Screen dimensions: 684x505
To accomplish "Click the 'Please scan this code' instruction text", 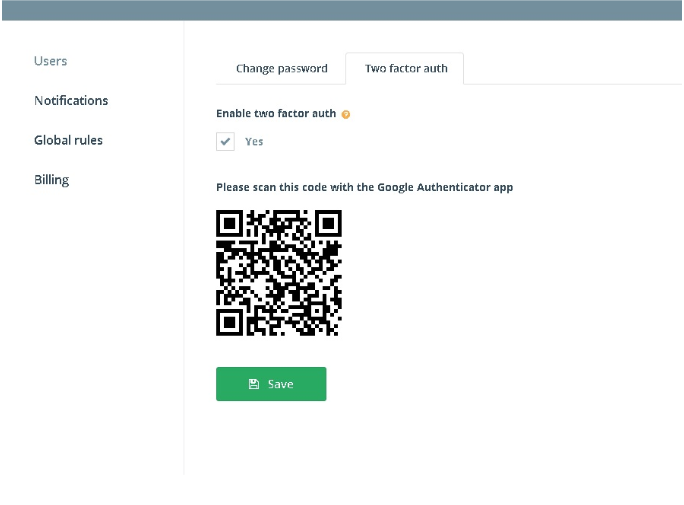I will 365,188.
